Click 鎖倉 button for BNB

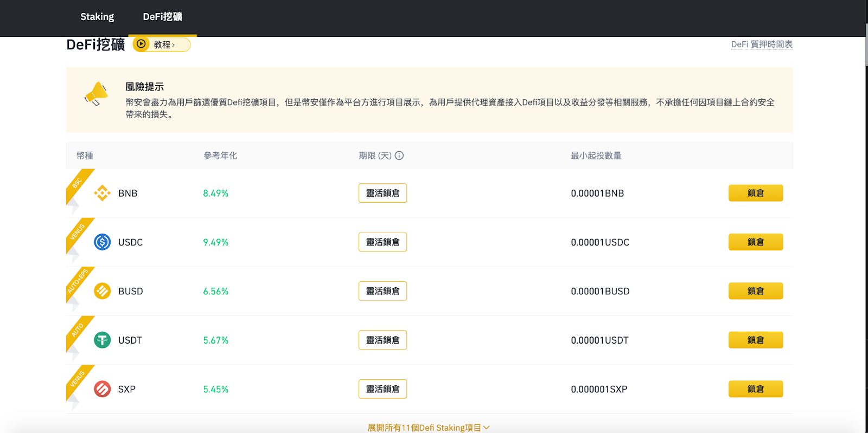tap(756, 193)
